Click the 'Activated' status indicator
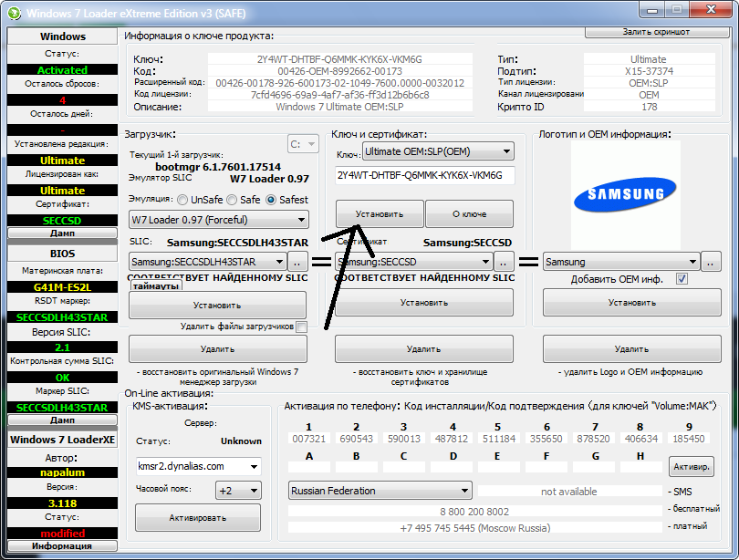 (x=62, y=69)
